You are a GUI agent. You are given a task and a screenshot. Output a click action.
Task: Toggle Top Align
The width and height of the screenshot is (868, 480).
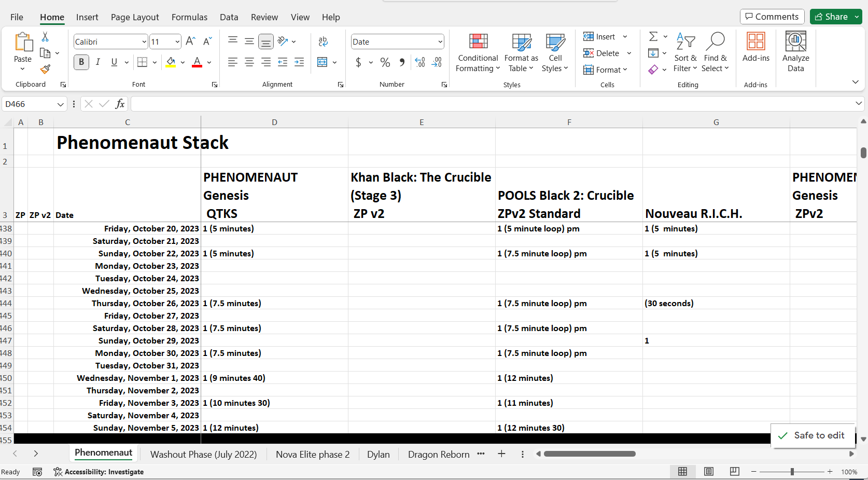tap(233, 40)
